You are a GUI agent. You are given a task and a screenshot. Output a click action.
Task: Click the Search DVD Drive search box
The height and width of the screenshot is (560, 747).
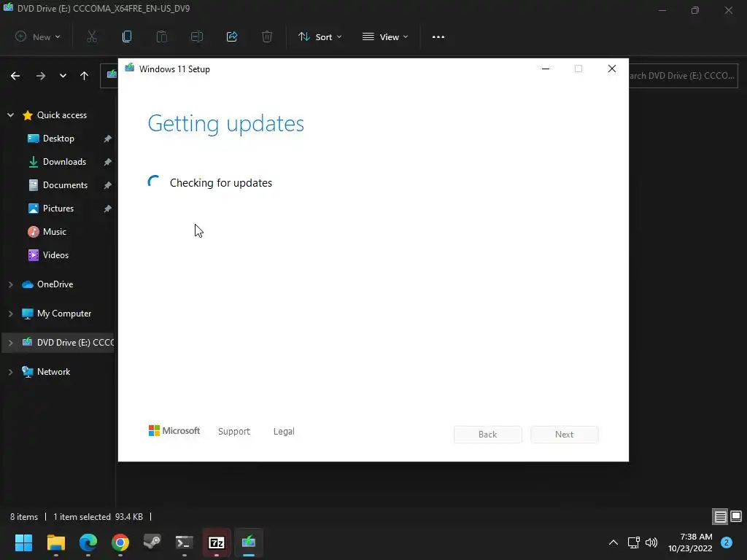683,76
